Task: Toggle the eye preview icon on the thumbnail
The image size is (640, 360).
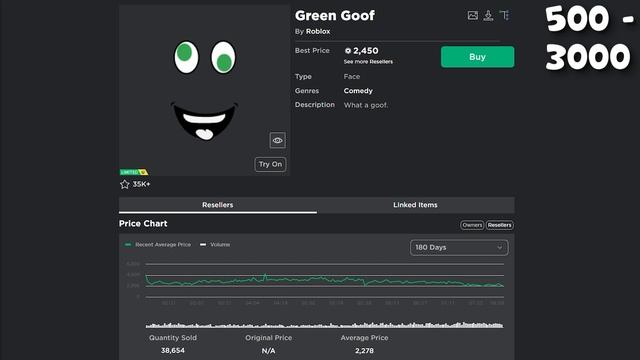Action: pos(278,140)
